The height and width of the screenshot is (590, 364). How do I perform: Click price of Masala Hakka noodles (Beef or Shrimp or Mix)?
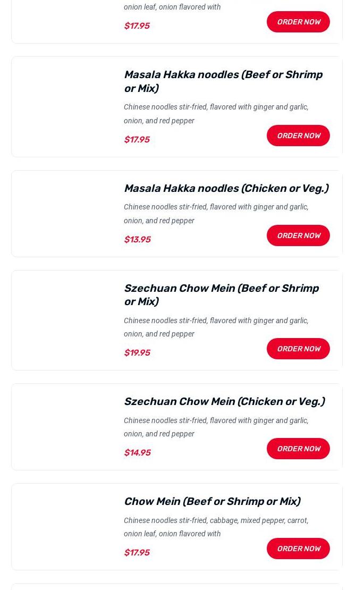click(137, 139)
